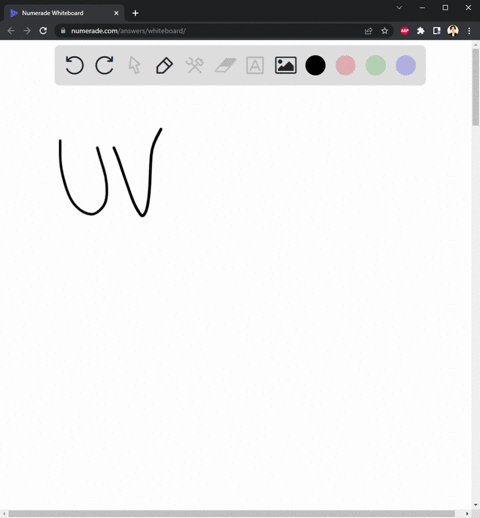Open the browser extensions puzzle menu
Image resolution: width=480 pixels, height=518 pixels.
point(421,31)
